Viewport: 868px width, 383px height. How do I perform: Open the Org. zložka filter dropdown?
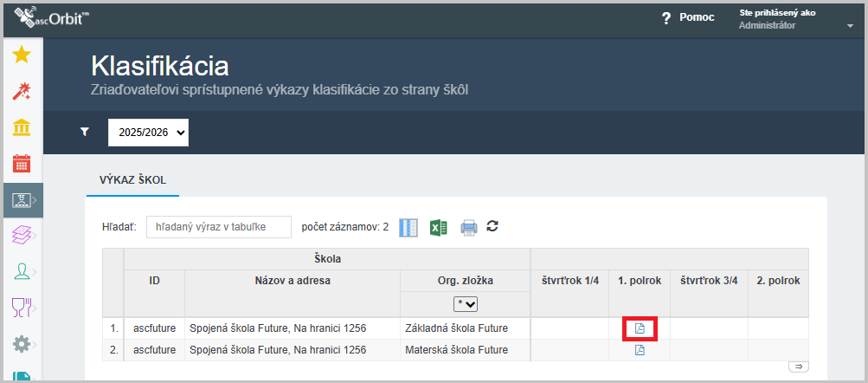[x=466, y=304]
